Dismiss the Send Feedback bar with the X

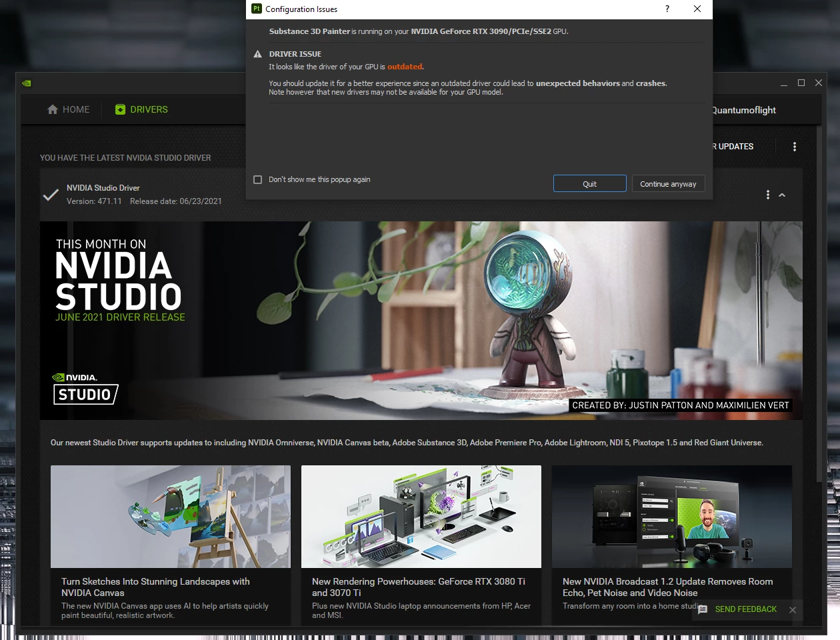coord(793,610)
